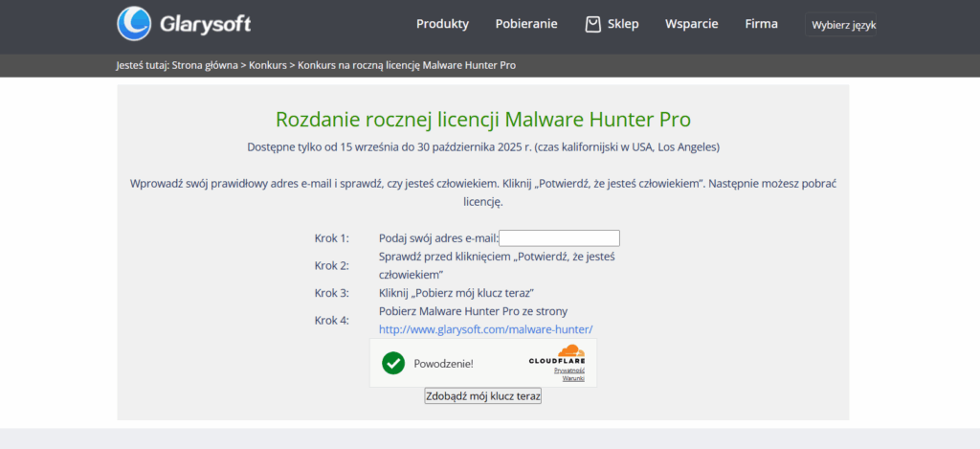Open the Wybierz język language selector
Image resolution: width=980 pixels, height=449 pixels.
843,25
